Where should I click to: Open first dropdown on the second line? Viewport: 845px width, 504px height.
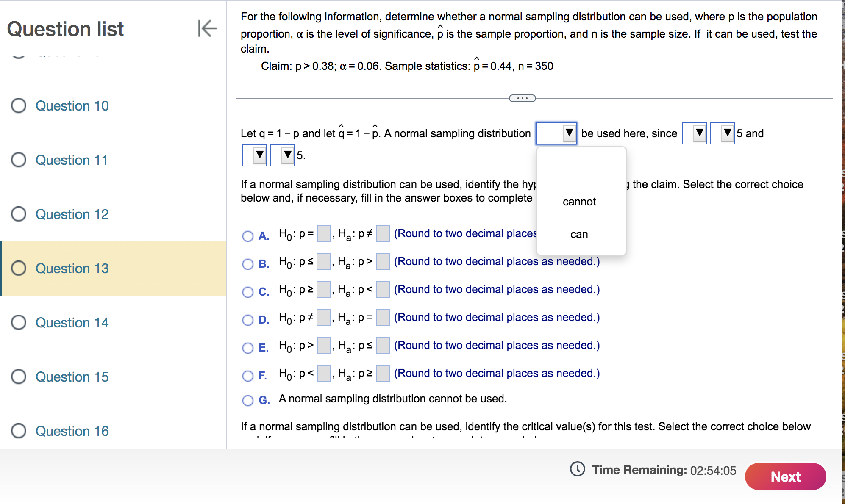[255, 155]
